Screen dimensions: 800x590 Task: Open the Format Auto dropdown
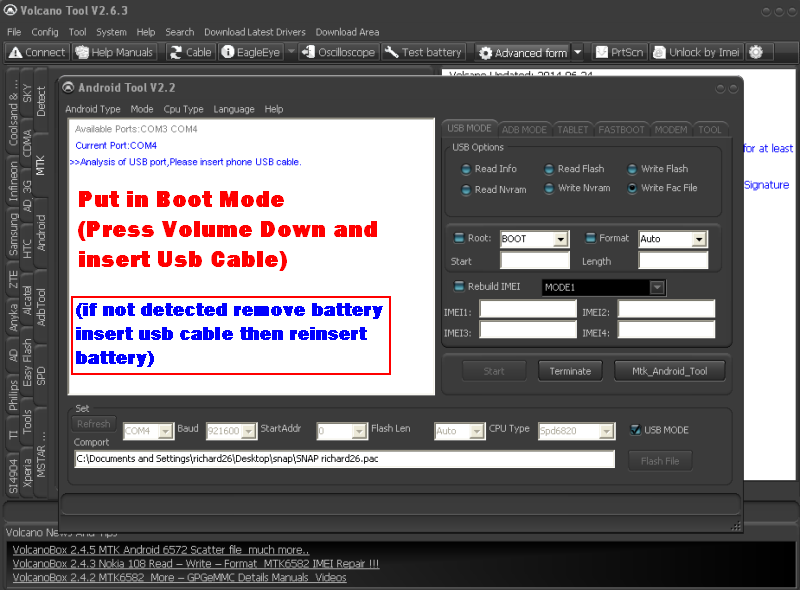coord(698,239)
